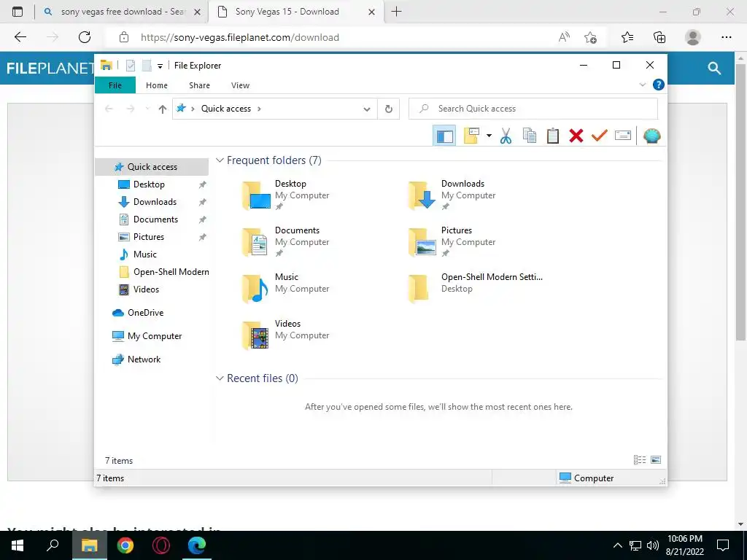Open the Home ribbon tab
The height and width of the screenshot is (560, 747).
(157, 85)
